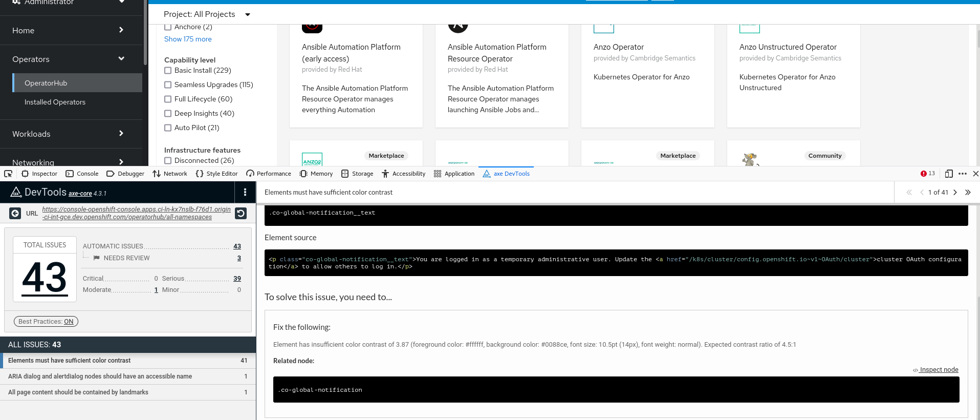The width and height of the screenshot is (980, 420).
Task: Open the Anzo Operator card
Action: click(647, 76)
